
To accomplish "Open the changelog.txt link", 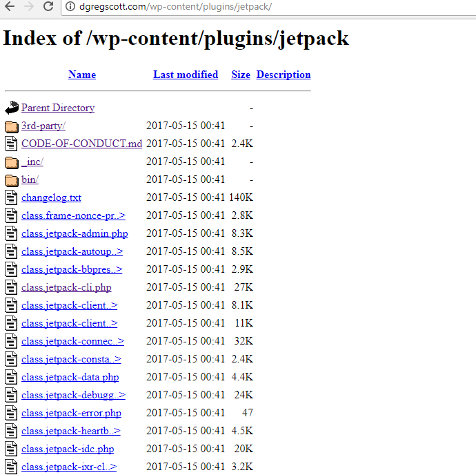I will pos(51,197).
